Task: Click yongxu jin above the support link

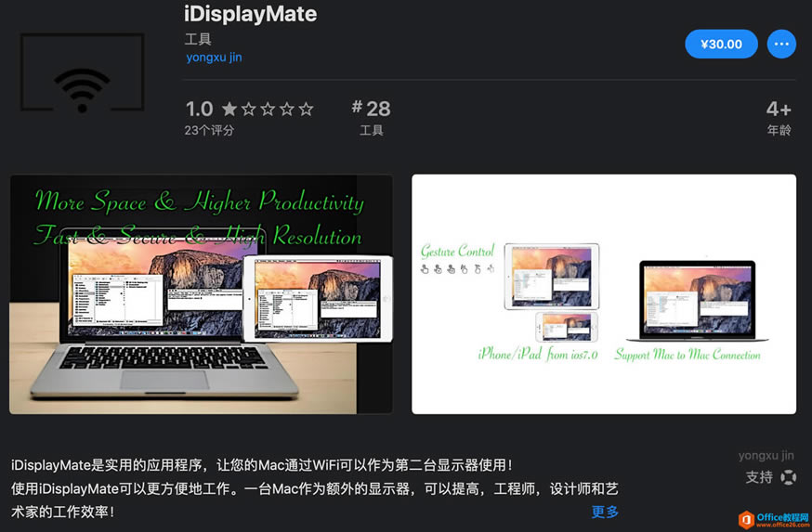Action: 766,456
